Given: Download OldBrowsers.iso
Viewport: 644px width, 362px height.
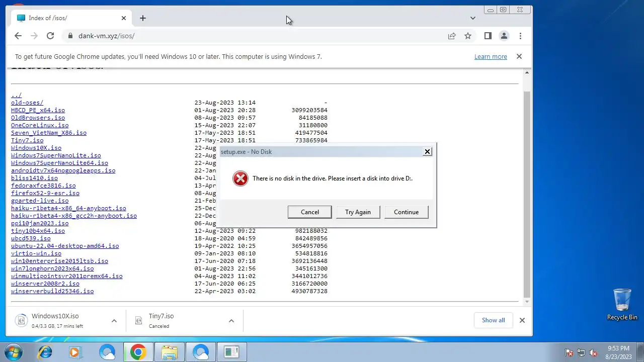Looking at the screenshot, I should pyautogui.click(x=38, y=118).
